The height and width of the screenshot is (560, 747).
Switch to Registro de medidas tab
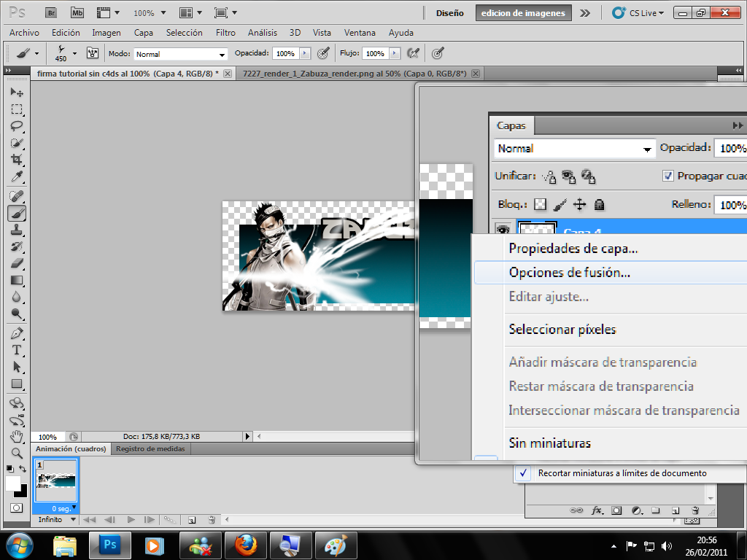click(x=150, y=448)
